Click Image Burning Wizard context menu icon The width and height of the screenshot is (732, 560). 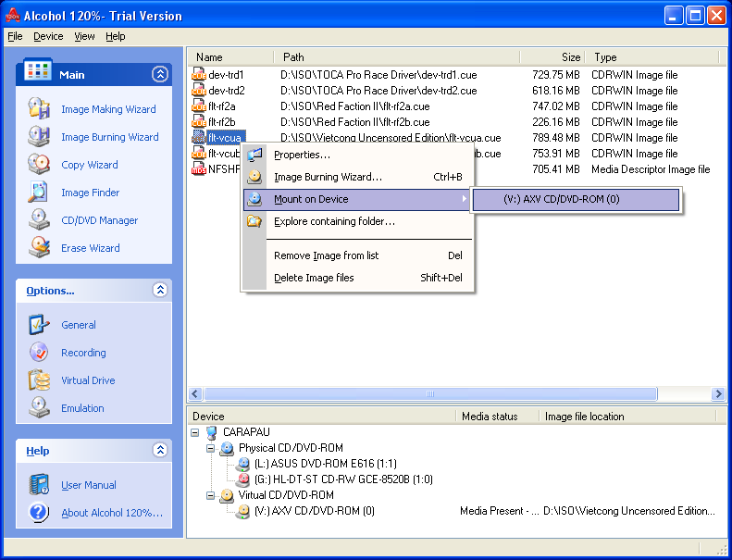(x=254, y=177)
